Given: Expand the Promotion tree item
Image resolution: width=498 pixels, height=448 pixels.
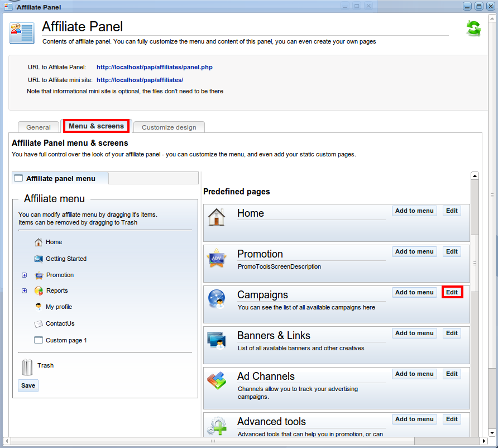Looking at the screenshot, I should [x=24, y=275].
